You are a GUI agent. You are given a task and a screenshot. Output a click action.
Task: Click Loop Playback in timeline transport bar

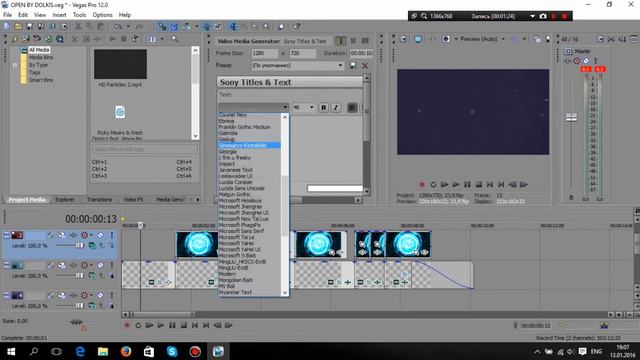138,325
